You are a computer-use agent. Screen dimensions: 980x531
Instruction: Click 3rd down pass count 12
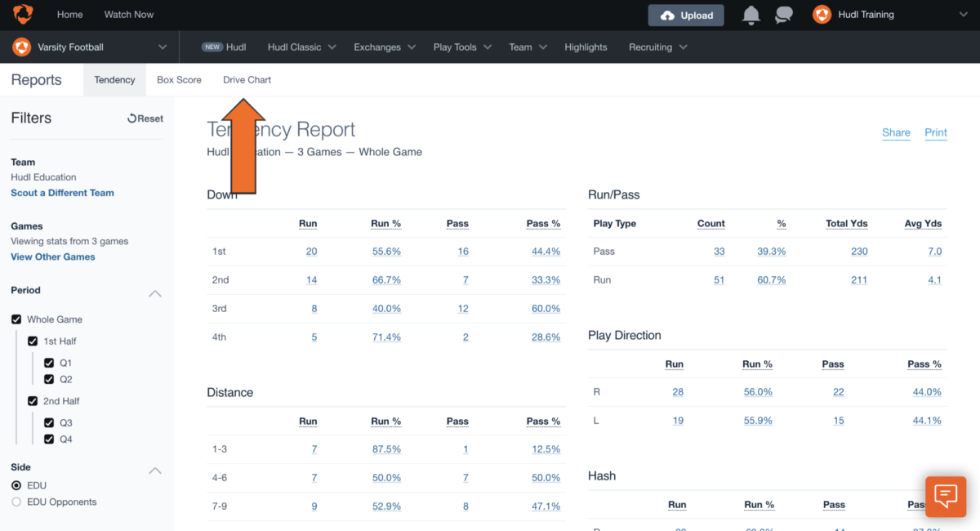click(463, 309)
